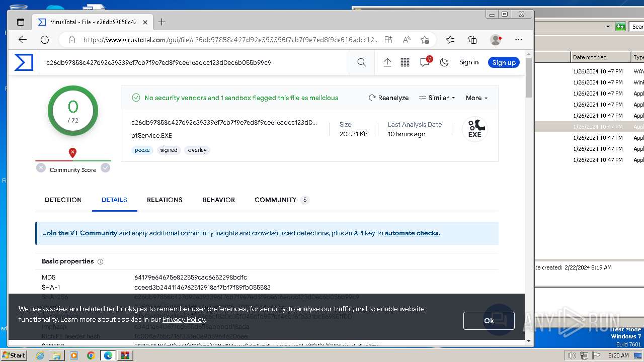The width and height of the screenshot is (644, 362).
Task: Switch to the DETECTION tab
Action: point(63,200)
